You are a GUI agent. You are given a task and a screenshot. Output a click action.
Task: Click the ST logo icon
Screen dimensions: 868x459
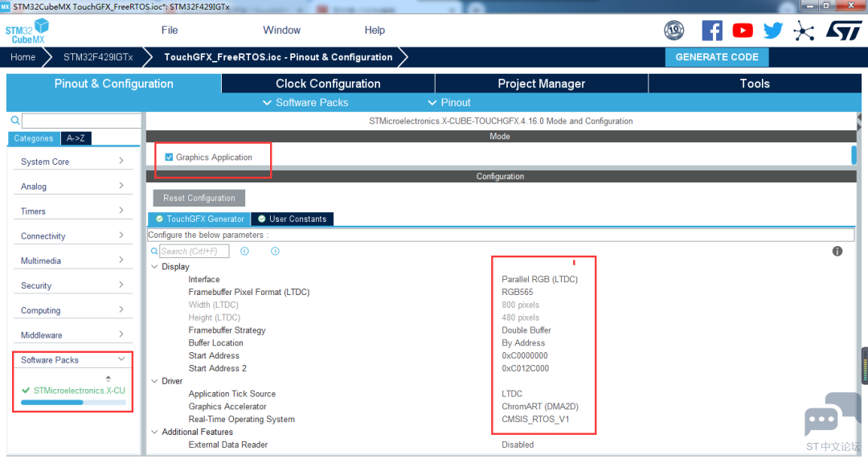[844, 31]
